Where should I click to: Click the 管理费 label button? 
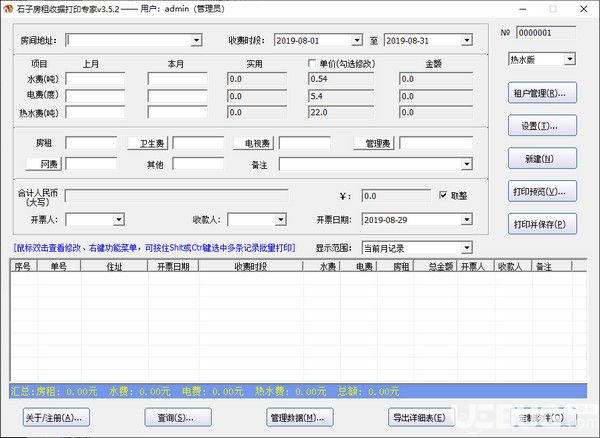(x=374, y=143)
